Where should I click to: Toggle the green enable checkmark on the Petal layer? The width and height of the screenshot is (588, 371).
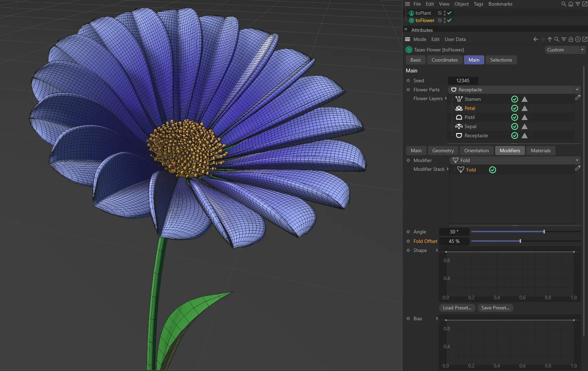pyautogui.click(x=514, y=108)
